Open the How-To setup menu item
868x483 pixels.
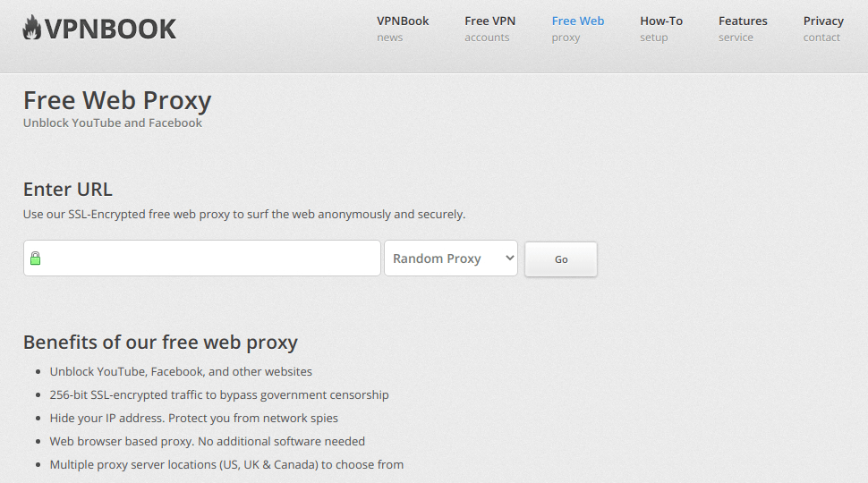[661, 29]
